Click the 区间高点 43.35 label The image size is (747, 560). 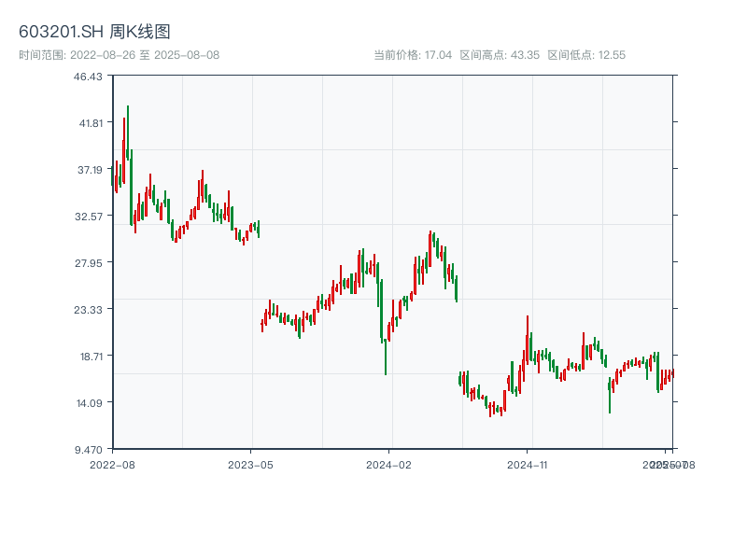pyautogui.click(x=500, y=55)
